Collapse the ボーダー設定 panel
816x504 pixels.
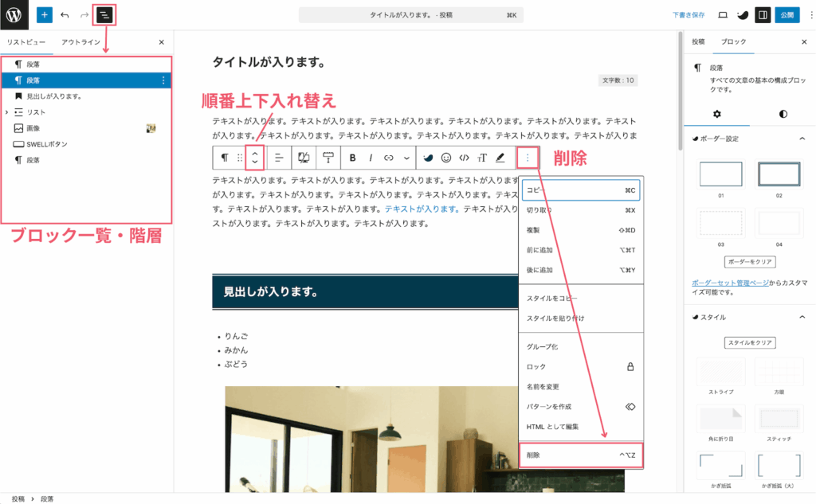point(802,139)
